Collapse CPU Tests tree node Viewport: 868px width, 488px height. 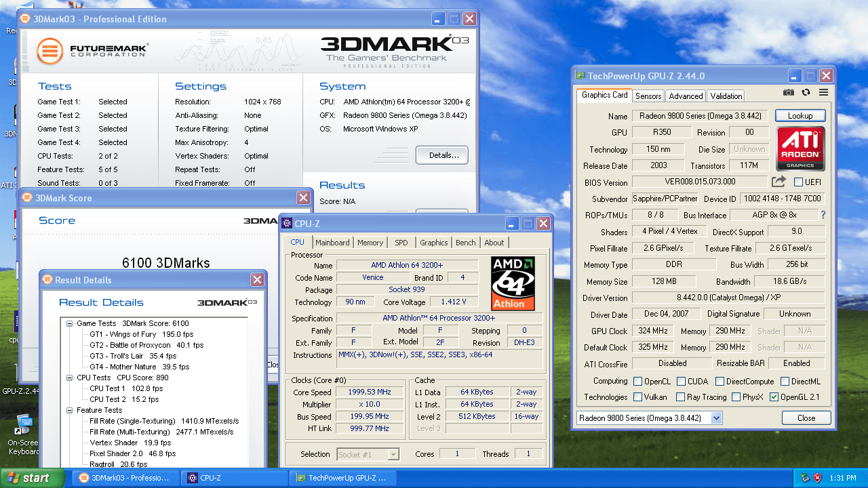(x=70, y=378)
